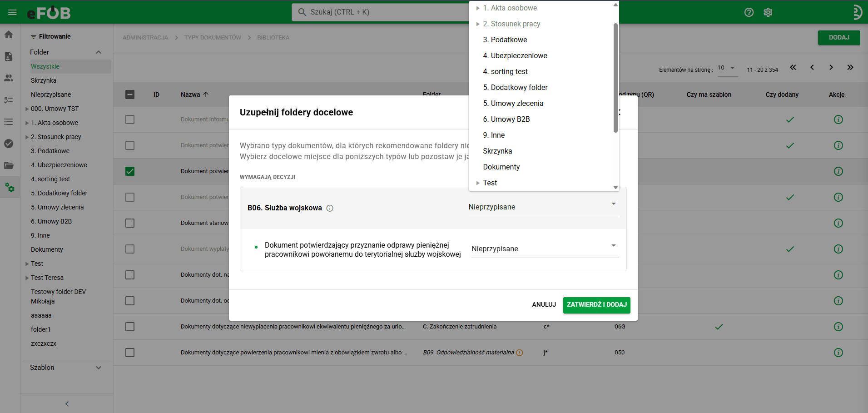Screen dimensions: 868x413
Task: Expand 1. Akta osobowe in dropdown list
Action: point(478,8)
